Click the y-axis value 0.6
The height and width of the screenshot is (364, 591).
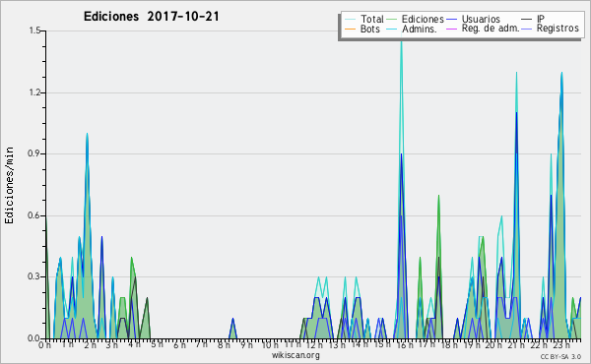click(x=34, y=215)
